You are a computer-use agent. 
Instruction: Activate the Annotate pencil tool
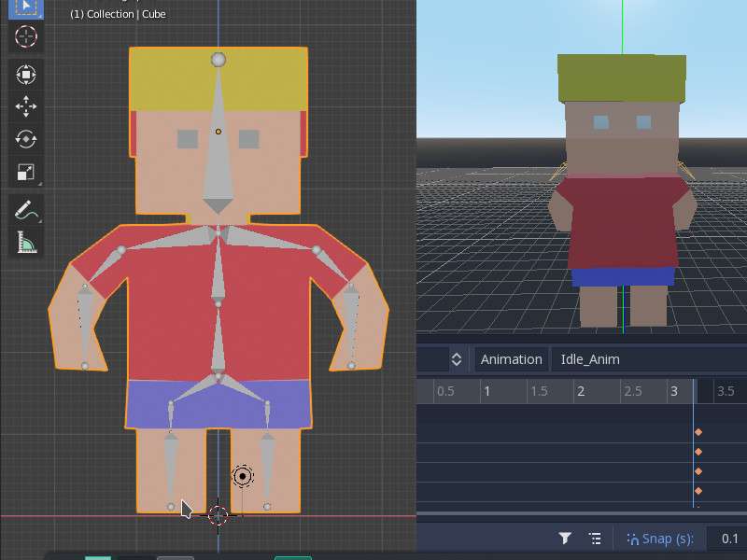tap(26, 210)
